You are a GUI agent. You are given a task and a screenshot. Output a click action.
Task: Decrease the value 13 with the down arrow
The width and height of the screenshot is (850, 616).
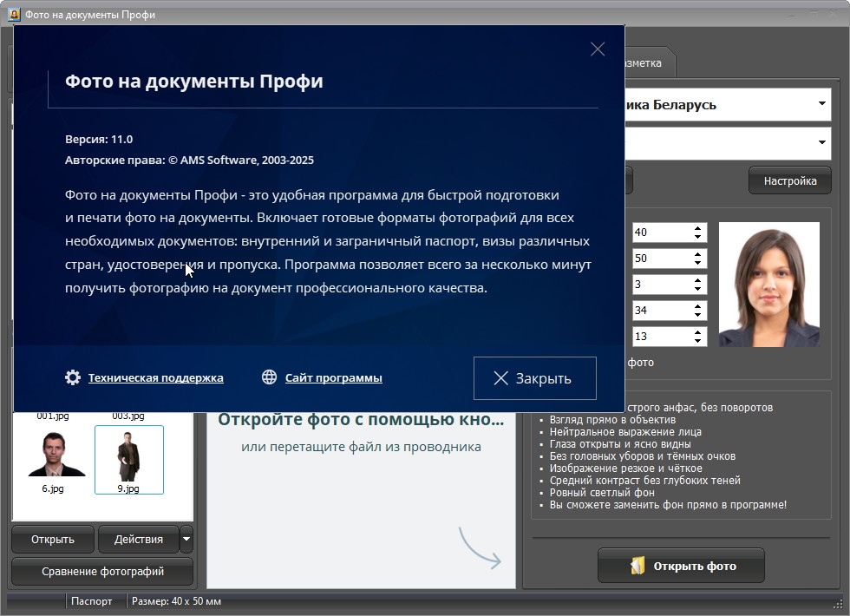697,341
